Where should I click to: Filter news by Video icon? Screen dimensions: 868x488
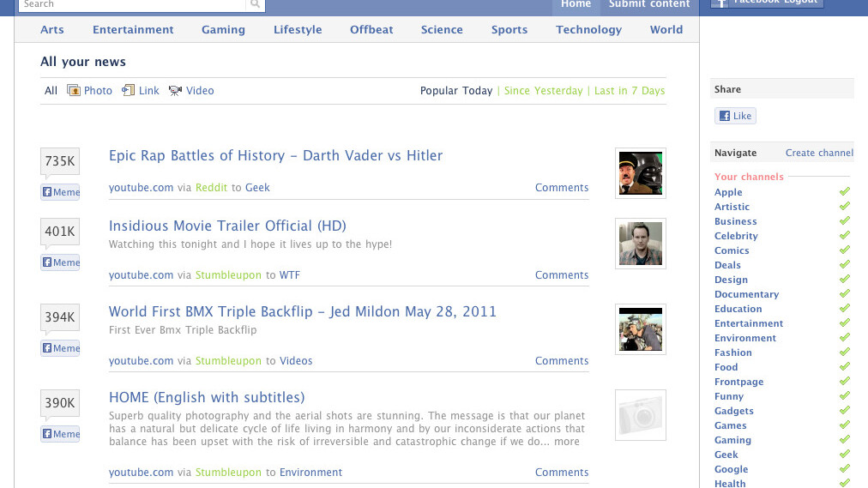pos(175,90)
